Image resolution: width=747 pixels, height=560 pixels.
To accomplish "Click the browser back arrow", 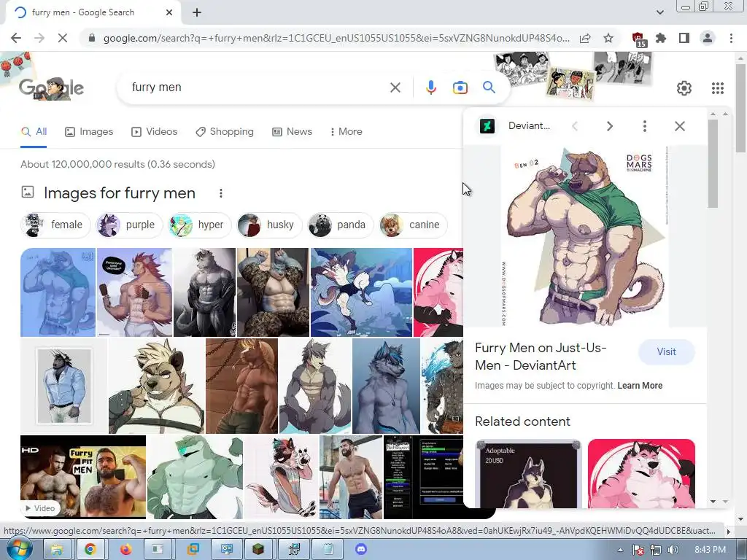I will point(16,38).
